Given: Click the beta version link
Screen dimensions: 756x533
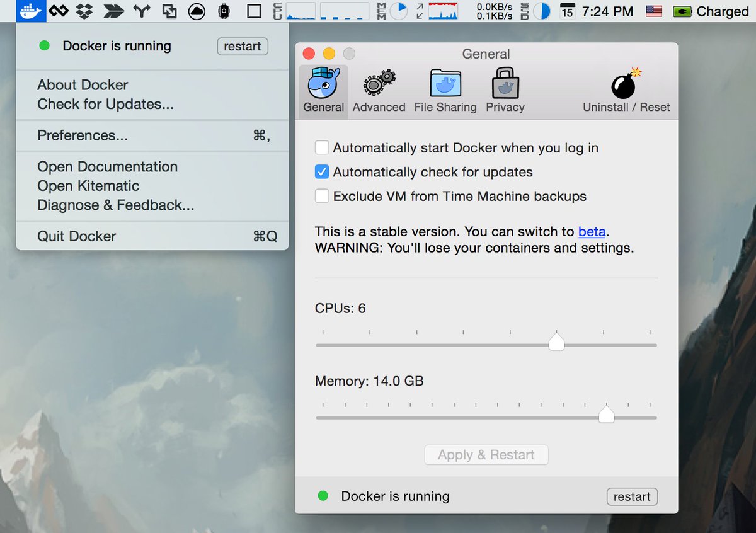Looking at the screenshot, I should (592, 231).
